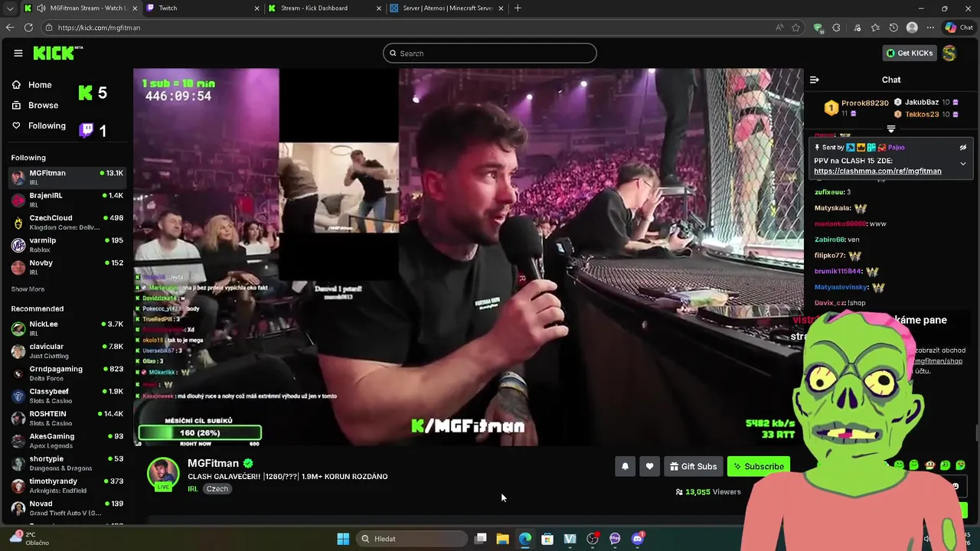Open clavicular recommended channel
Image resolution: width=980 pixels, height=551 pixels.
coord(67,350)
